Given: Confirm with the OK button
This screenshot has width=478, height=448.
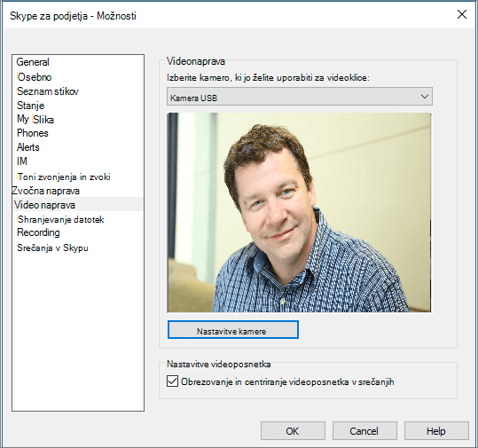Looking at the screenshot, I should coord(293,431).
